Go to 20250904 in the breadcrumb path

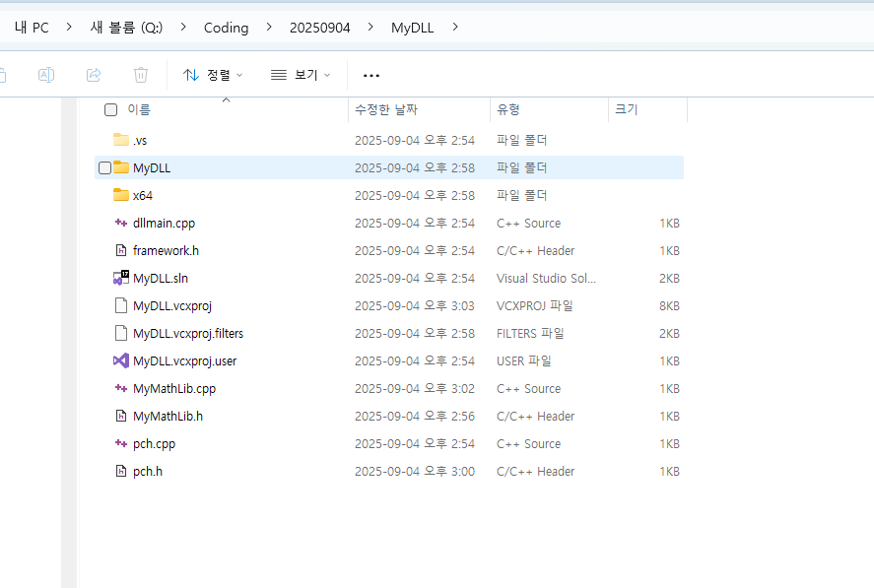pos(319,28)
